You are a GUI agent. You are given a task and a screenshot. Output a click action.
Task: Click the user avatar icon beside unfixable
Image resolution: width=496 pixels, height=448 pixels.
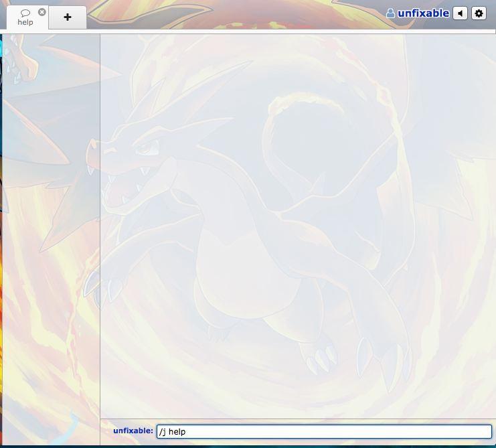391,13
